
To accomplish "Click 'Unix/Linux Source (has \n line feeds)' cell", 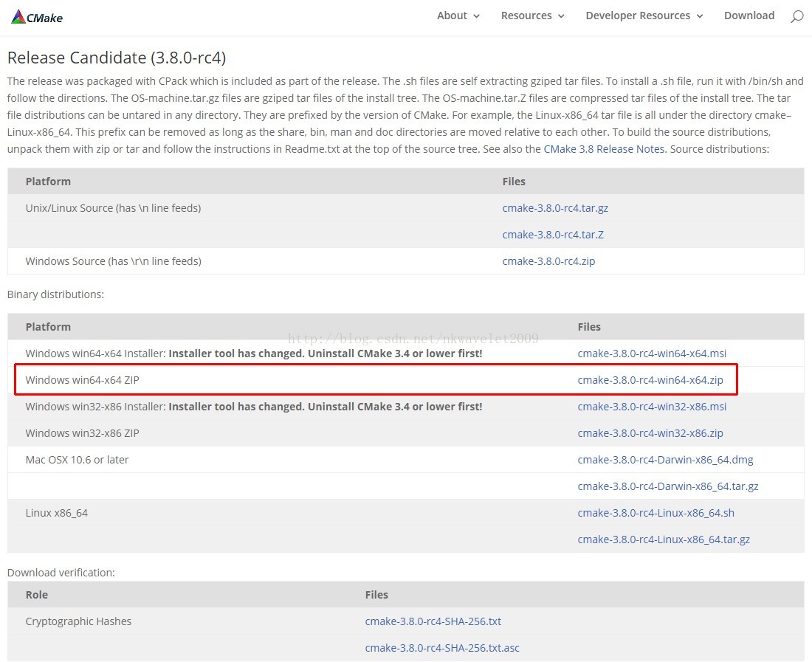I will coord(113,208).
